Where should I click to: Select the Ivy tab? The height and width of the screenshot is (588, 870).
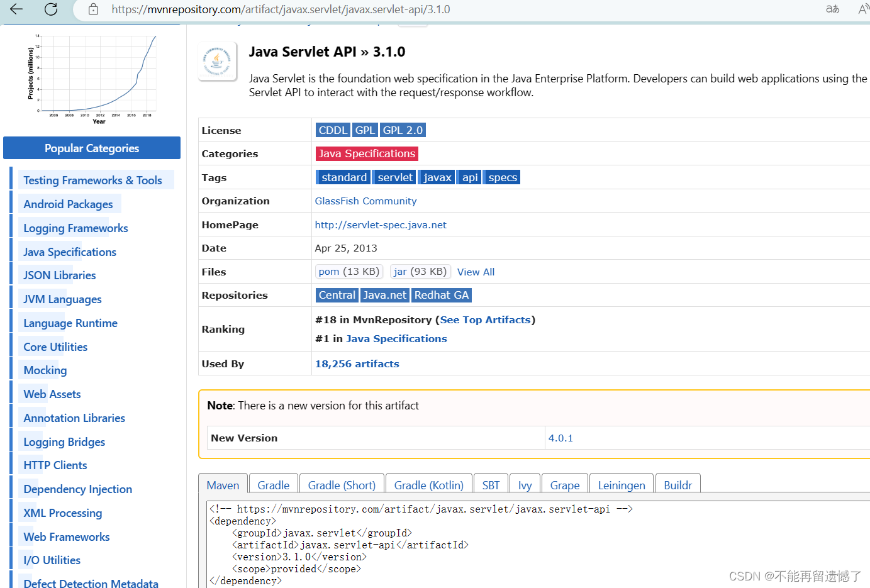(525, 485)
